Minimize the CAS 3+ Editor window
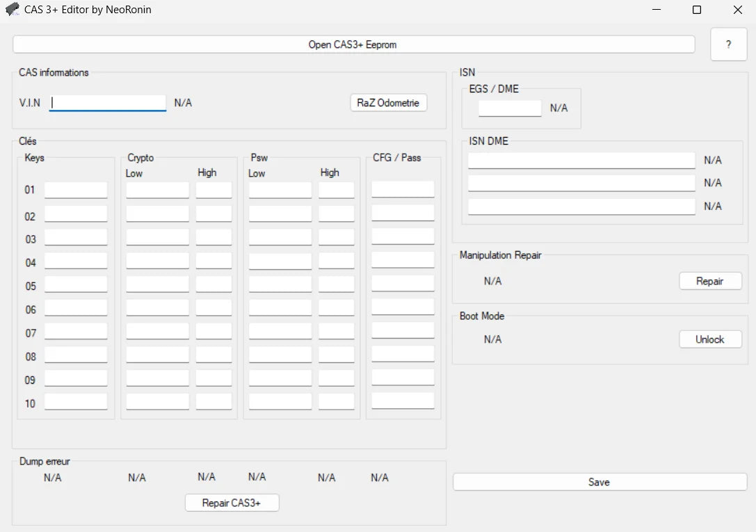 [x=656, y=10]
